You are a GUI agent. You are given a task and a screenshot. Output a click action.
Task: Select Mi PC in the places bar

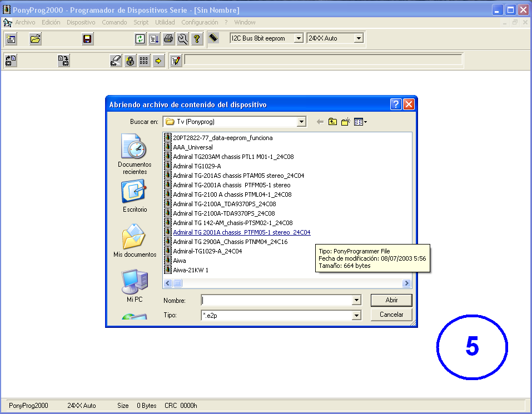135,286
